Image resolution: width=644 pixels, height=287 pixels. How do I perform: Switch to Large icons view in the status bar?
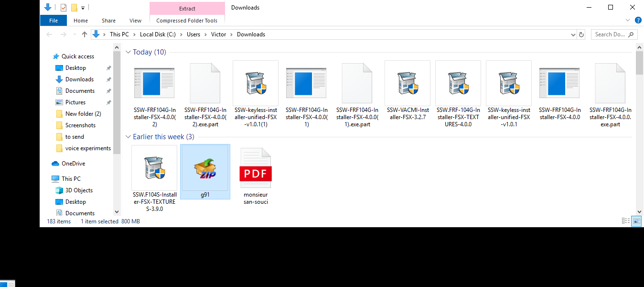tap(636, 221)
